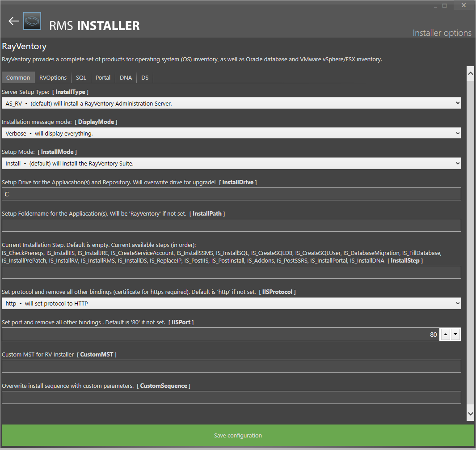Click the RMS Installer logo icon
Screen dimensions: 476x450
(32, 21)
